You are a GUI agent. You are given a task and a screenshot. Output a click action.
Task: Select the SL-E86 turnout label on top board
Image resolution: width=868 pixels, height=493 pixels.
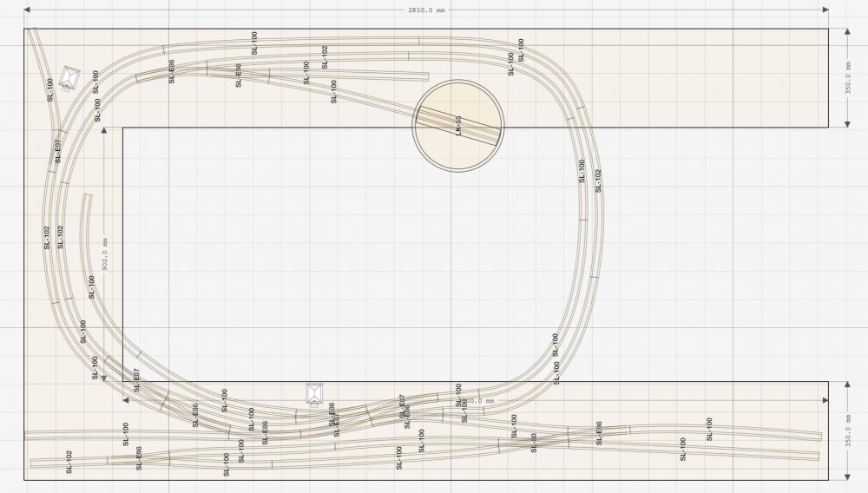tap(172, 71)
